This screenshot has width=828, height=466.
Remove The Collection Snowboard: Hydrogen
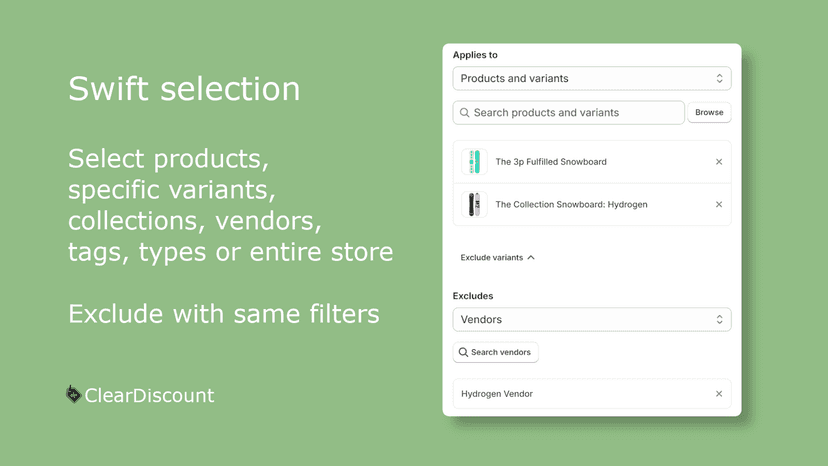click(x=719, y=204)
